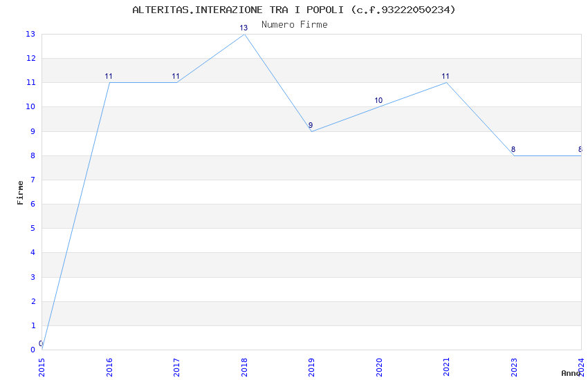Click the data label 9 above 2019
Image resolution: width=588 pixels, height=380 pixels.
[x=311, y=125]
